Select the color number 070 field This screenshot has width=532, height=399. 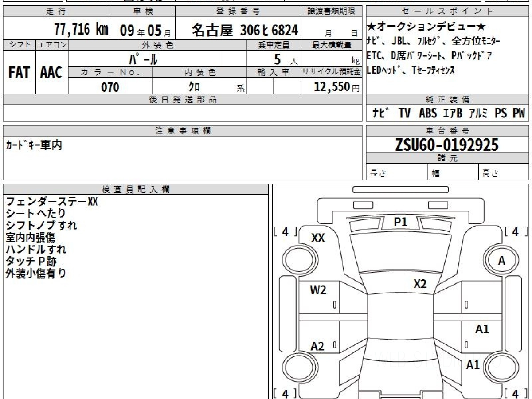click(x=110, y=87)
